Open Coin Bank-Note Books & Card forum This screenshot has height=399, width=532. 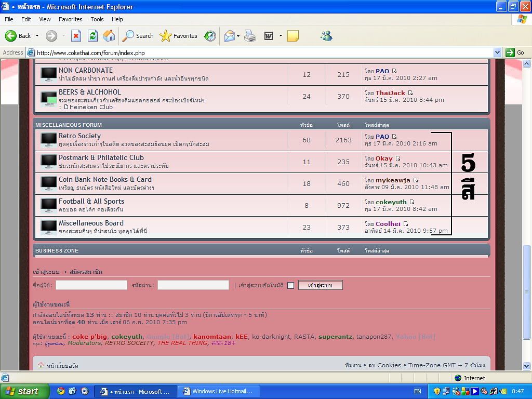[105, 179]
